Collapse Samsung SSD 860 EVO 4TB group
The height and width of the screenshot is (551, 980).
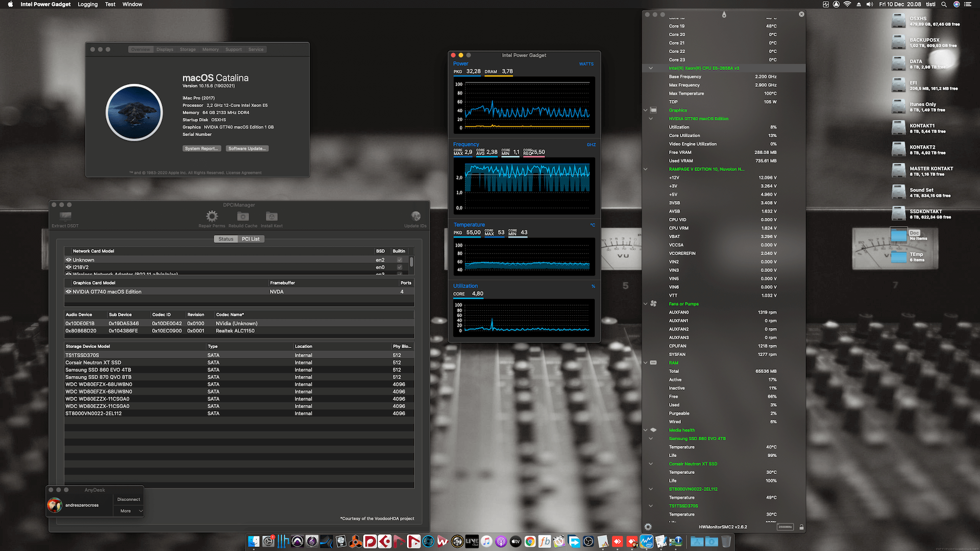pos(651,438)
